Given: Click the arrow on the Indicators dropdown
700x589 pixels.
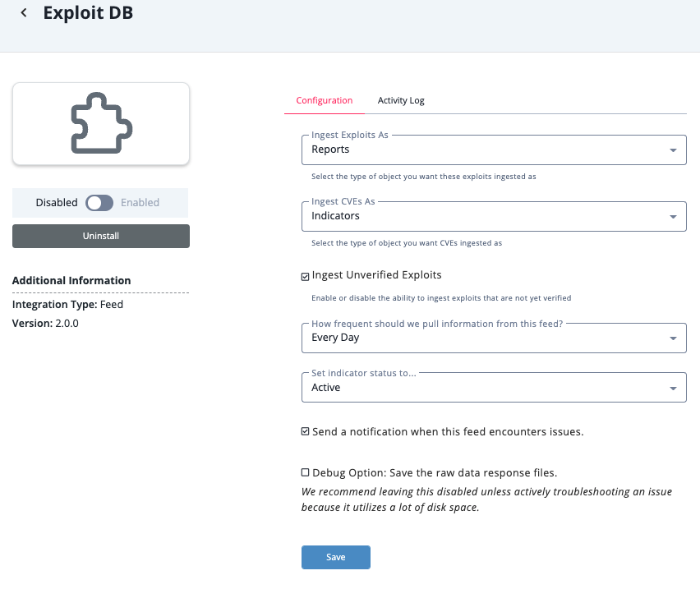Looking at the screenshot, I should 673,217.
